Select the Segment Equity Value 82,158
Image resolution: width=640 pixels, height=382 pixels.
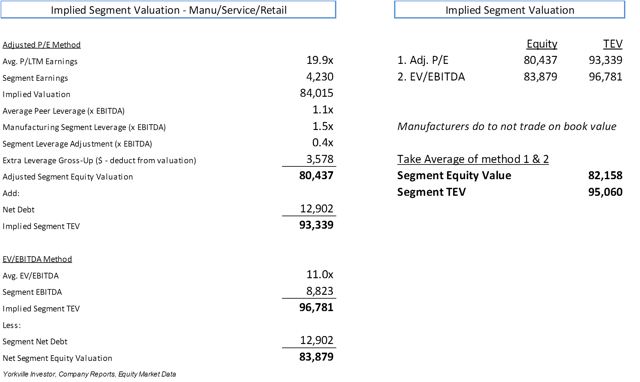click(x=605, y=175)
